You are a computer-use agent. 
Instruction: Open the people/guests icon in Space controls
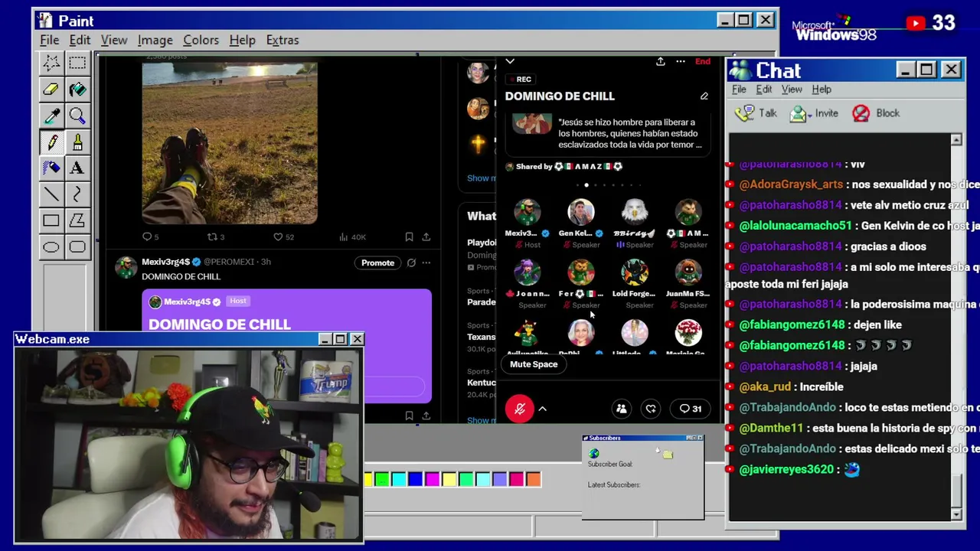(x=622, y=409)
